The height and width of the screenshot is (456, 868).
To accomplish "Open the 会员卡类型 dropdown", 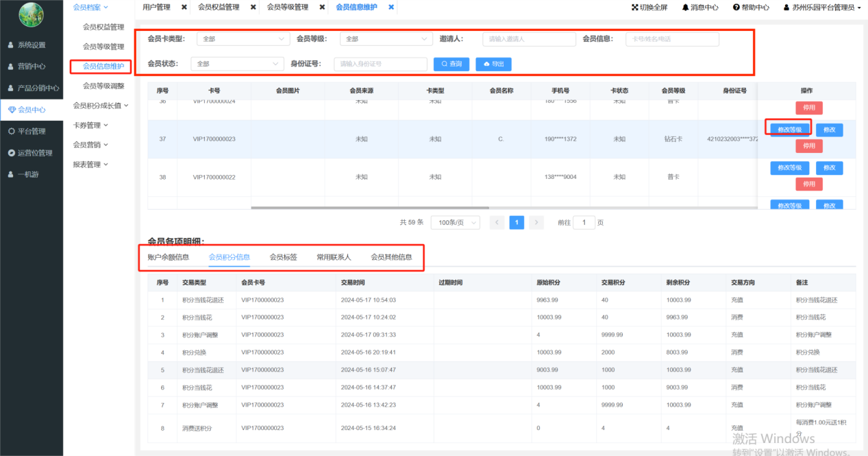I will tap(243, 39).
